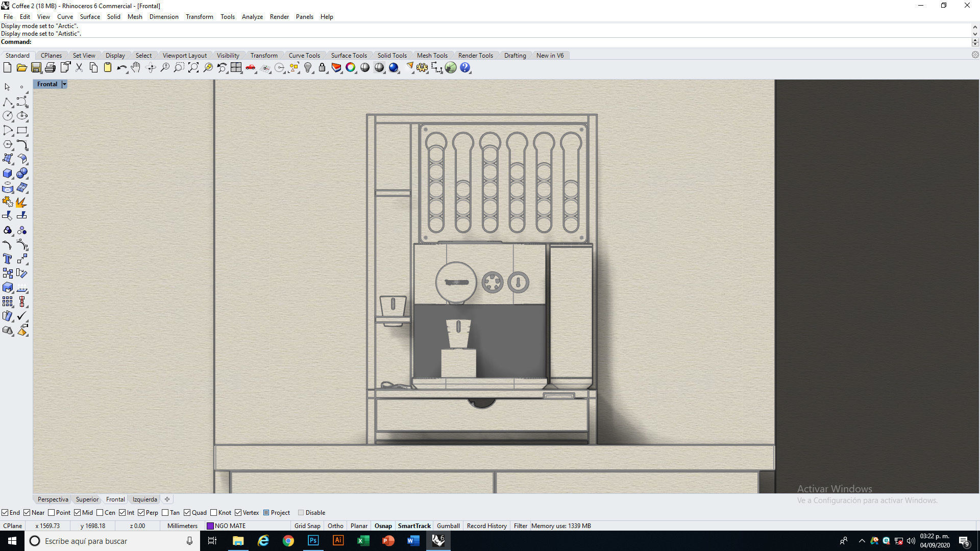Screen dimensions: 980x551
Task: Open the Analyze menu
Action: [252, 17]
